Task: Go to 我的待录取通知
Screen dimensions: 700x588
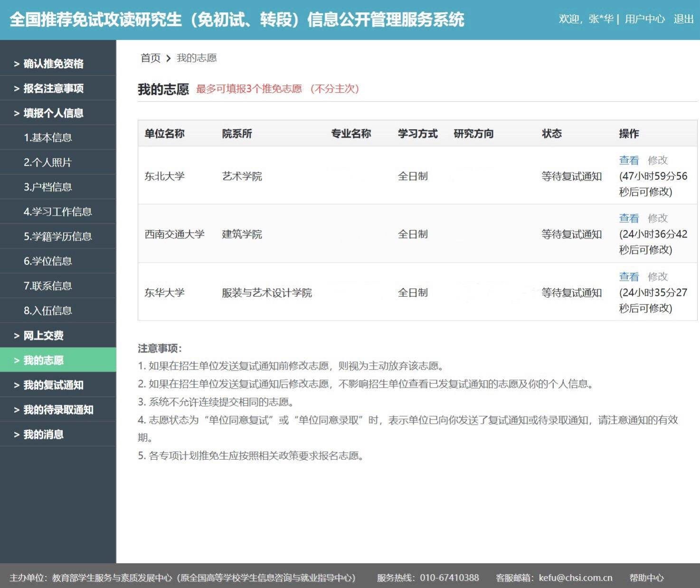Action: tap(58, 409)
